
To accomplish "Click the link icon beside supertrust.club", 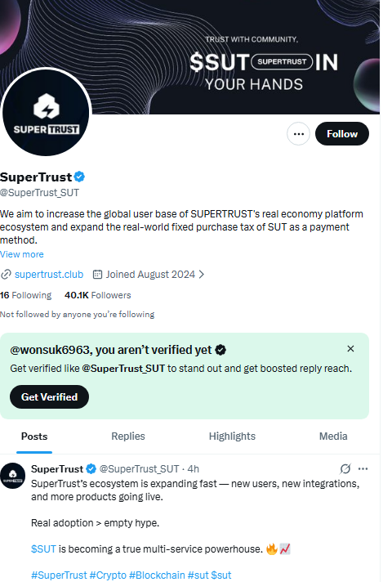I will [x=6, y=275].
